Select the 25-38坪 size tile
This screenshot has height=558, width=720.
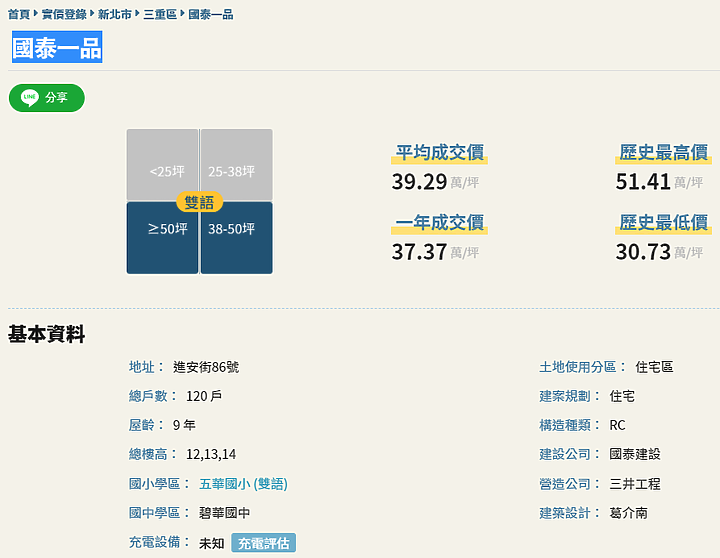click(236, 164)
